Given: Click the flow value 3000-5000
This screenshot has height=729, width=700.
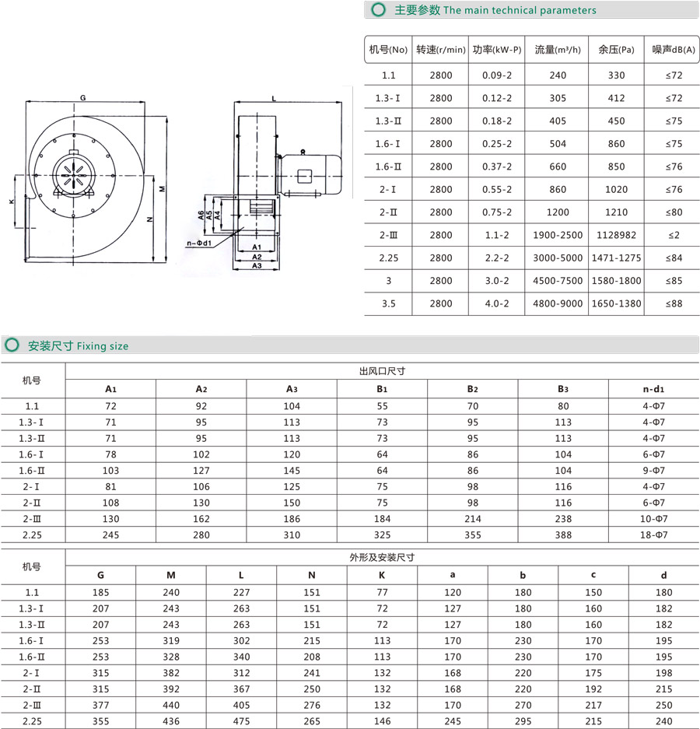Looking at the screenshot, I should (558, 258).
